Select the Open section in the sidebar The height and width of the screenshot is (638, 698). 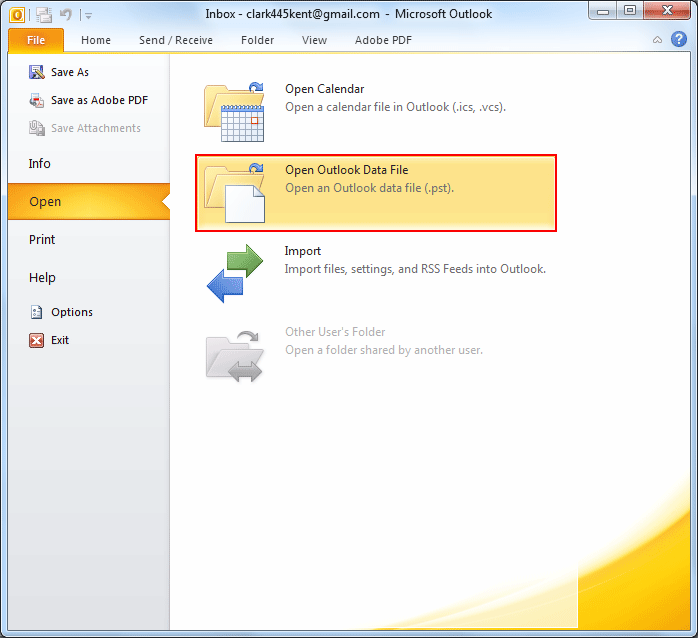click(89, 201)
